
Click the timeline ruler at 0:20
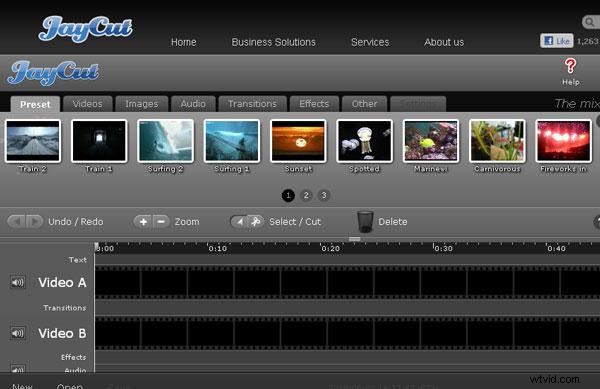click(330, 248)
